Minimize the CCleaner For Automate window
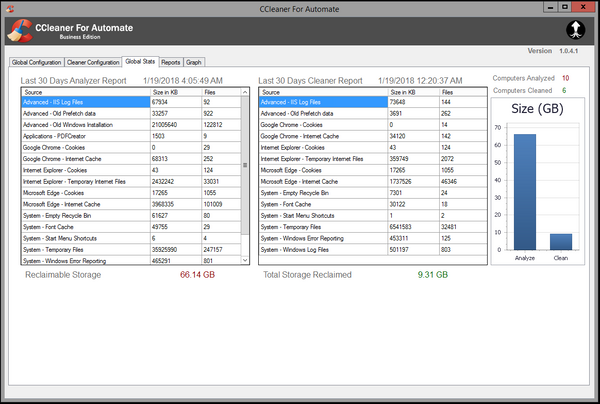 [550, 7]
